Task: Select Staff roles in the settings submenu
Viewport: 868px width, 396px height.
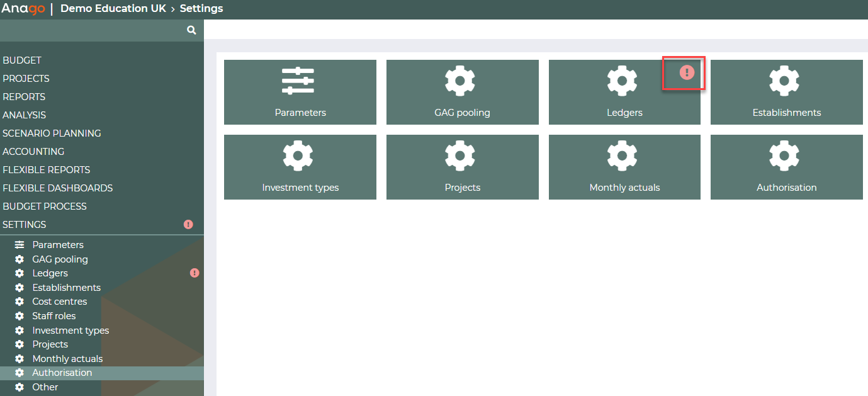Action: [x=54, y=316]
